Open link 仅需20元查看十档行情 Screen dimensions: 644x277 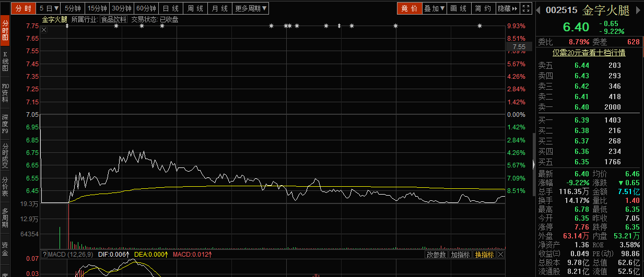(589, 53)
